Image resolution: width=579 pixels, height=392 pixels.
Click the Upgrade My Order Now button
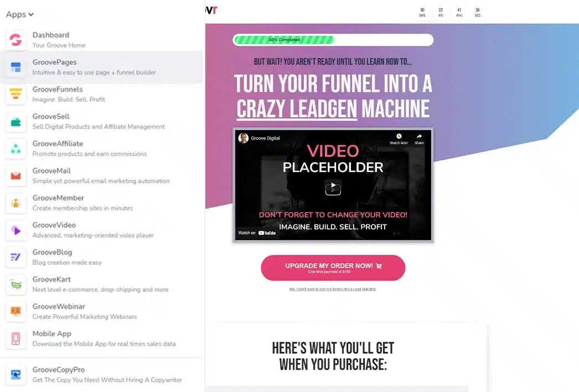click(333, 268)
